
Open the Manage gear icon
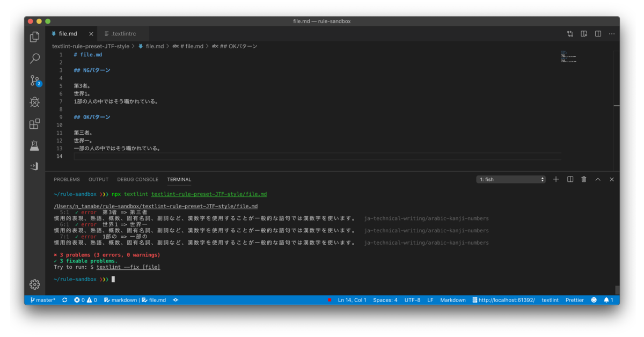click(x=35, y=284)
